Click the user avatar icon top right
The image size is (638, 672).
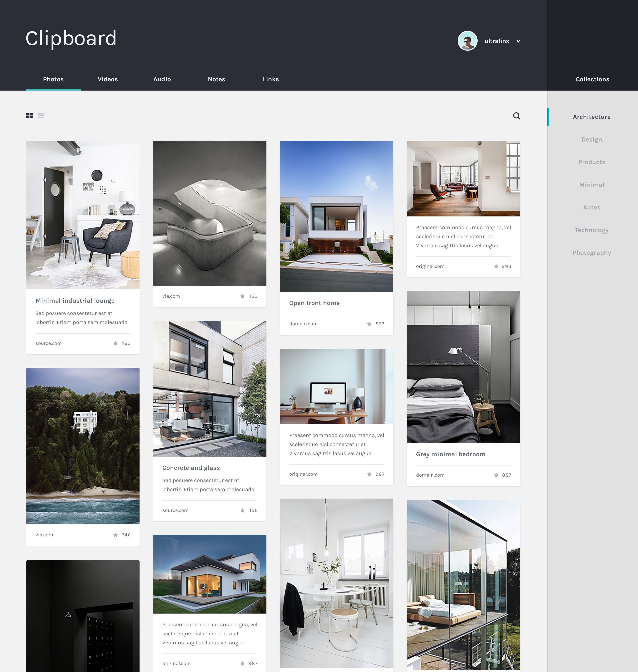468,41
